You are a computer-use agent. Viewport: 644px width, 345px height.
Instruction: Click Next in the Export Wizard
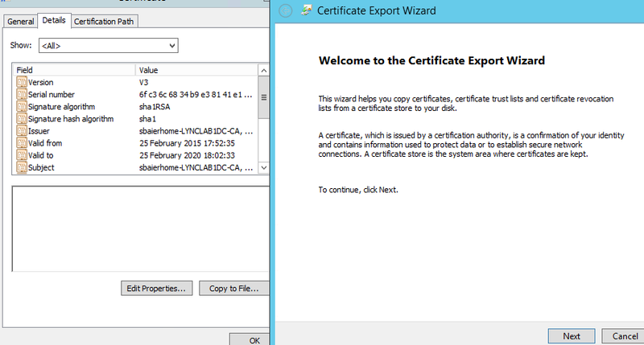(x=572, y=336)
